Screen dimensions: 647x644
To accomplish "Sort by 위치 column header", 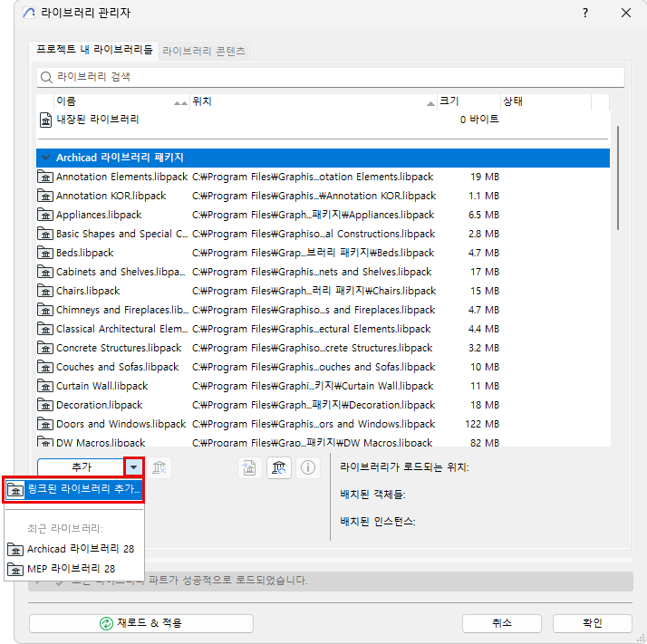I will coord(314,101).
